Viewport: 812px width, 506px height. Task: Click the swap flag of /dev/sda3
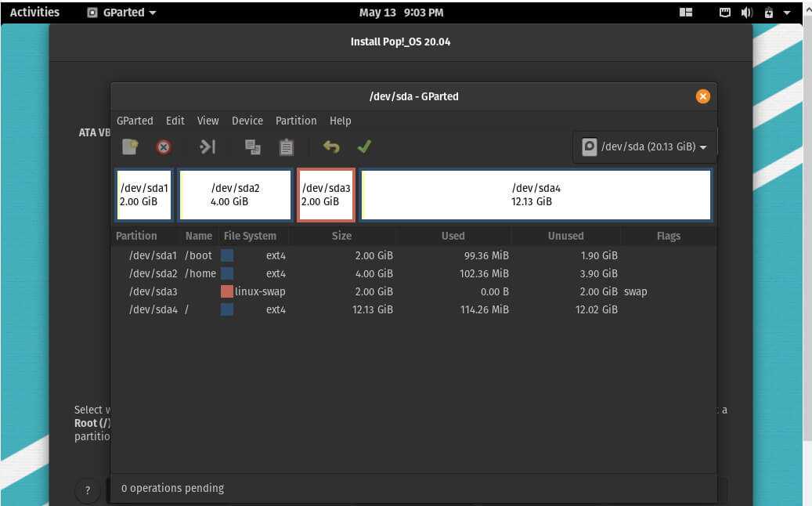click(635, 291)
